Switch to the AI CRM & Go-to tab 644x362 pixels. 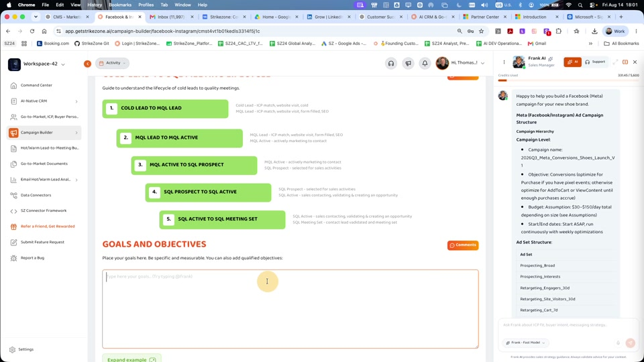tap(432, 17)
